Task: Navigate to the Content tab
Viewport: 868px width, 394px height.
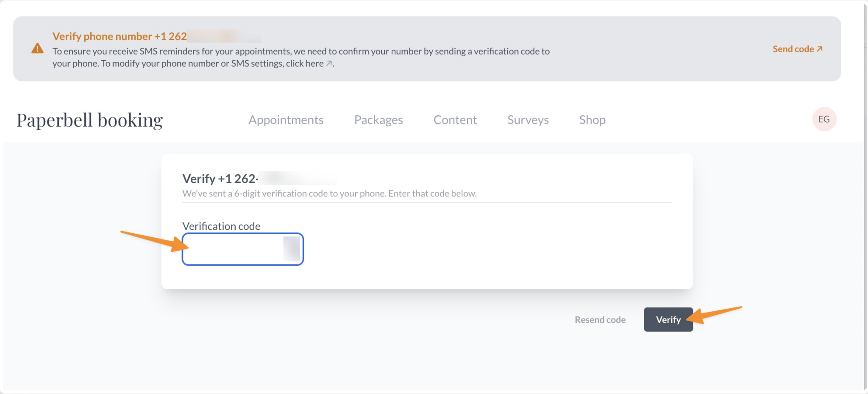Action: point(455,120)
